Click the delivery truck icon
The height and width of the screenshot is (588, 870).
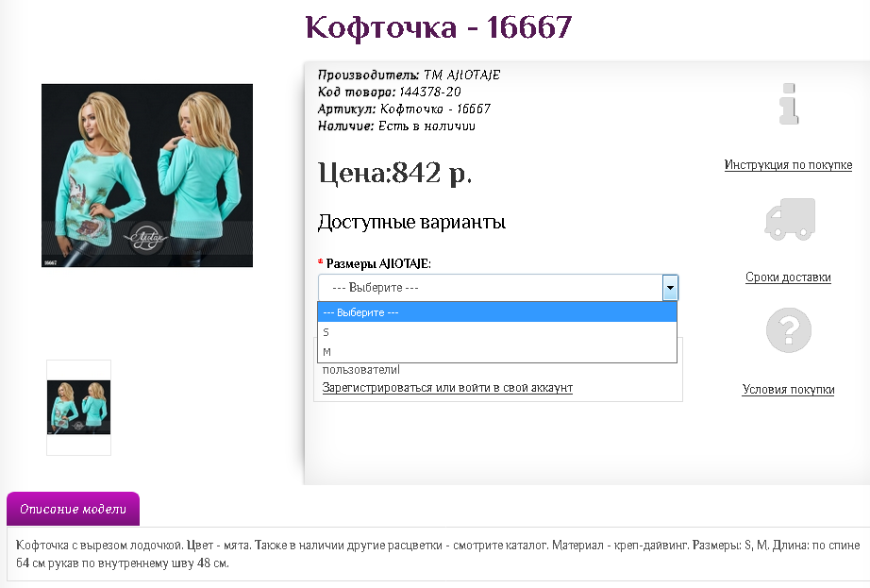coord(790,219)
